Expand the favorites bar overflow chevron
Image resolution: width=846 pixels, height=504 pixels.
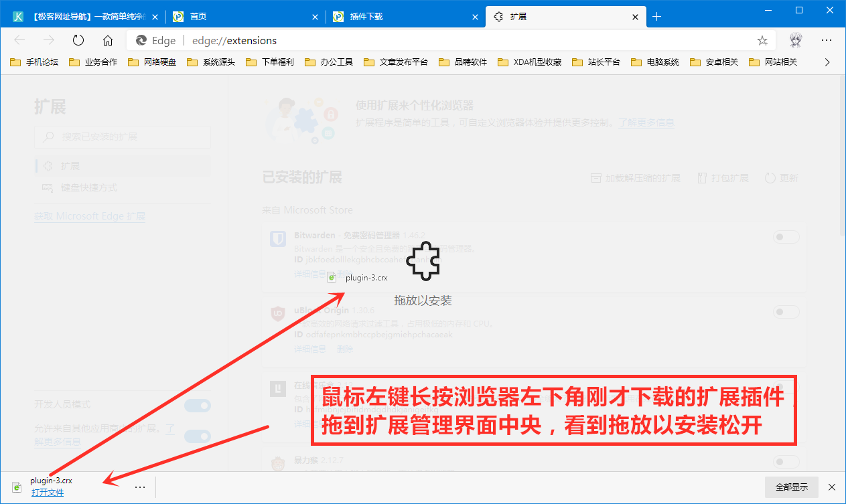(827, 62)
